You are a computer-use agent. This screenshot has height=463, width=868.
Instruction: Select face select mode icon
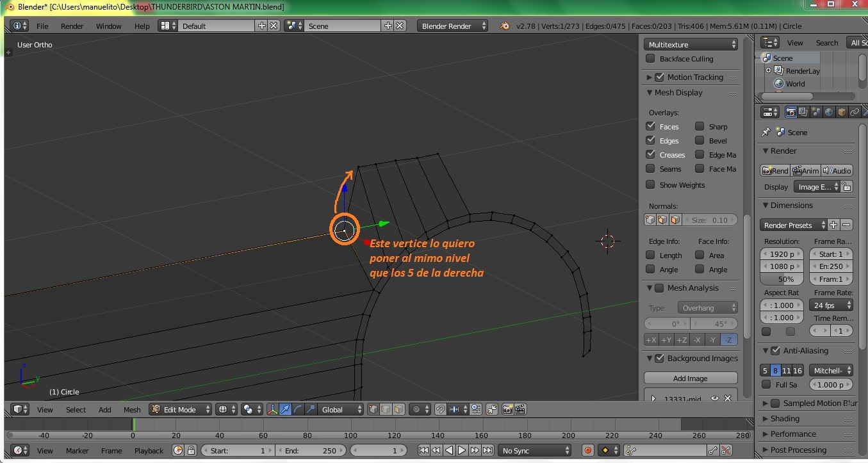point(398,409)
